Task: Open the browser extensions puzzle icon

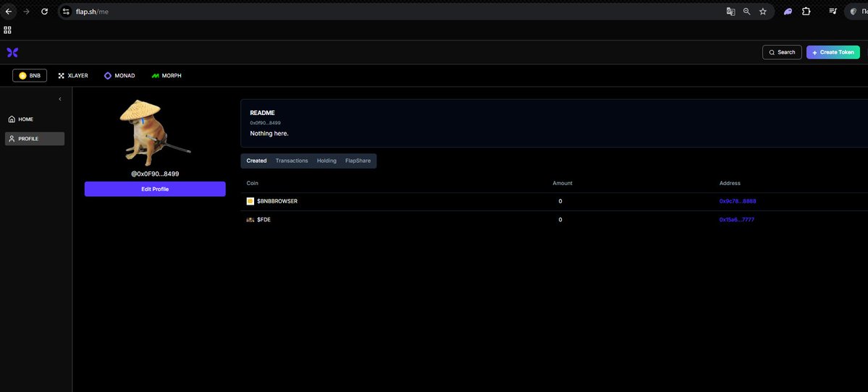Action: point(806,11)
